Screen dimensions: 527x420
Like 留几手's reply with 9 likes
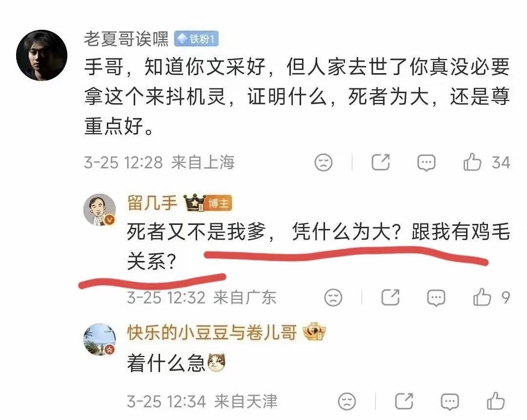click(x=482, y=298)
